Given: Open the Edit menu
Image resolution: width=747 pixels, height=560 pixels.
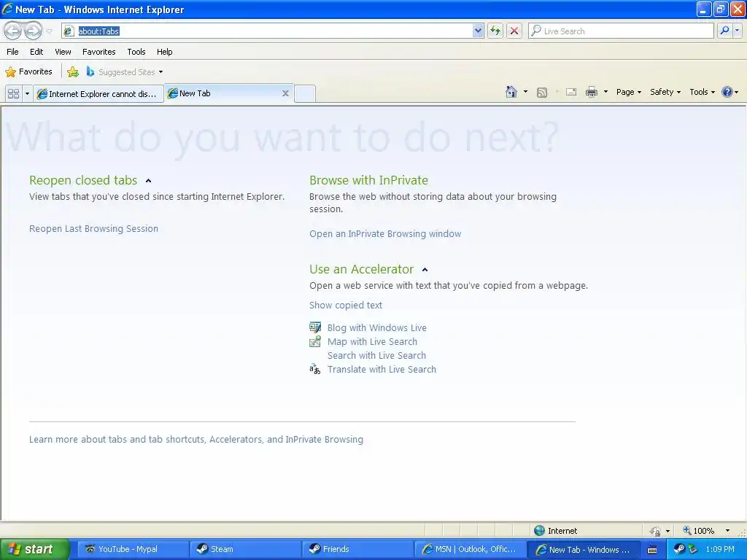Looking at the screenshot, I should pos(36,52).
